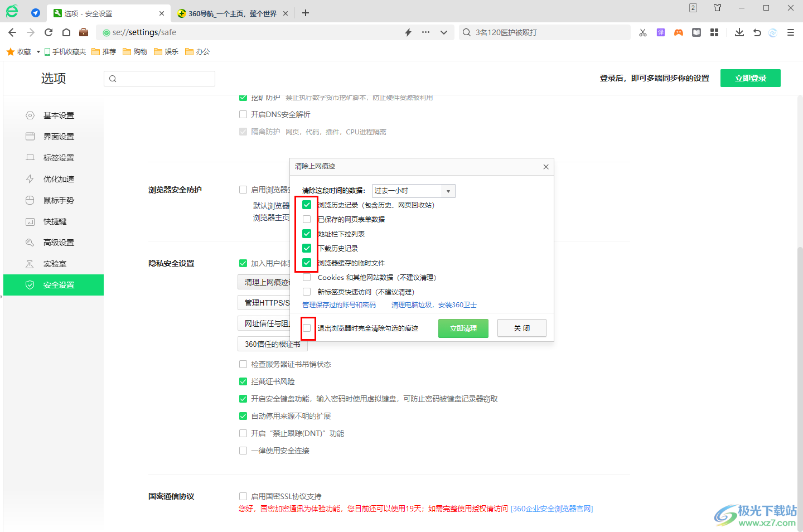803x532 pixels.
Task: Click 管理保存过的账号和密码 link
Action: pos(339,305)
